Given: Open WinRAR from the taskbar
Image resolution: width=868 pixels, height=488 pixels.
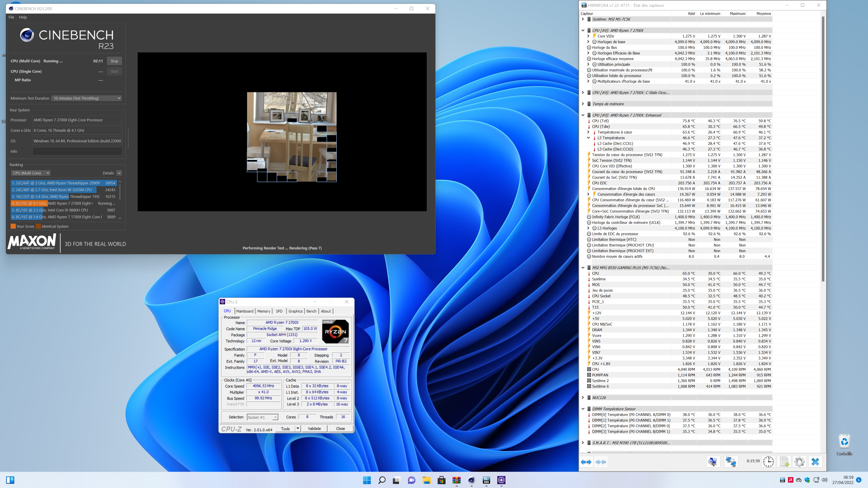Looking at the screenshot, I should [x=456, y=480].
